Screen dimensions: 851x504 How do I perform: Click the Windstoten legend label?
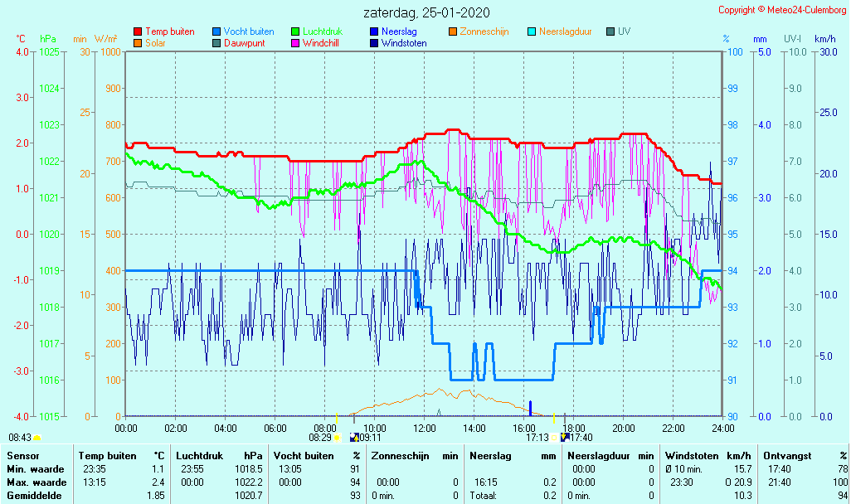click(x=404, y=43)
